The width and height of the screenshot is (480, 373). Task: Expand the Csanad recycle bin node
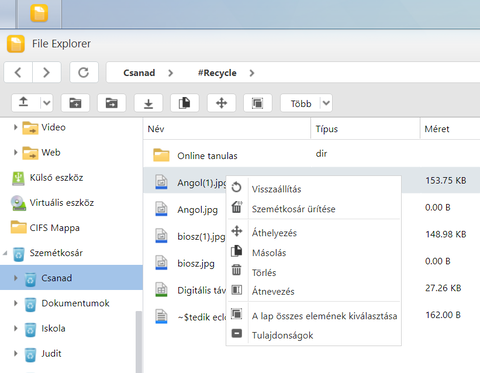point(15,278)
